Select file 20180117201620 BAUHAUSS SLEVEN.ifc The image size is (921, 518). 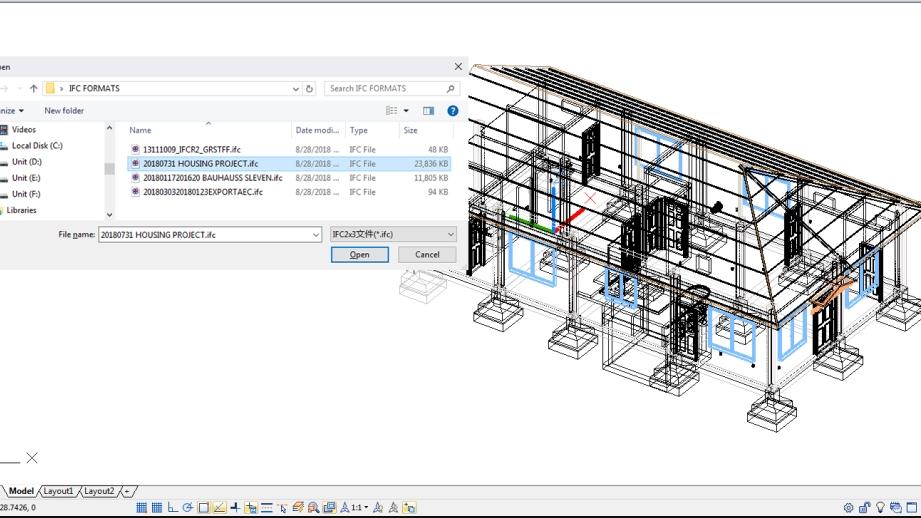click(x=213, y=178)
